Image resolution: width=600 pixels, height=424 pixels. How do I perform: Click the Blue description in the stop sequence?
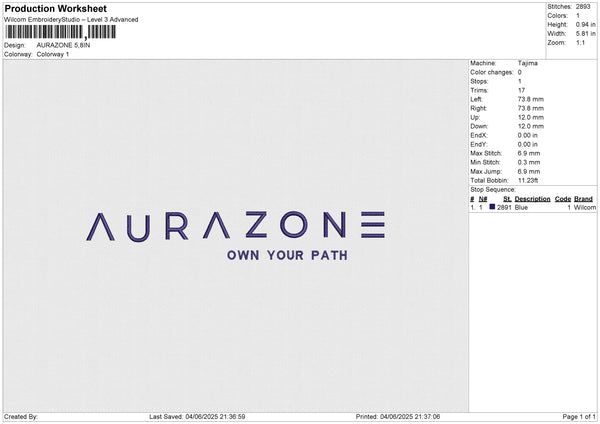tap(521, 207)
